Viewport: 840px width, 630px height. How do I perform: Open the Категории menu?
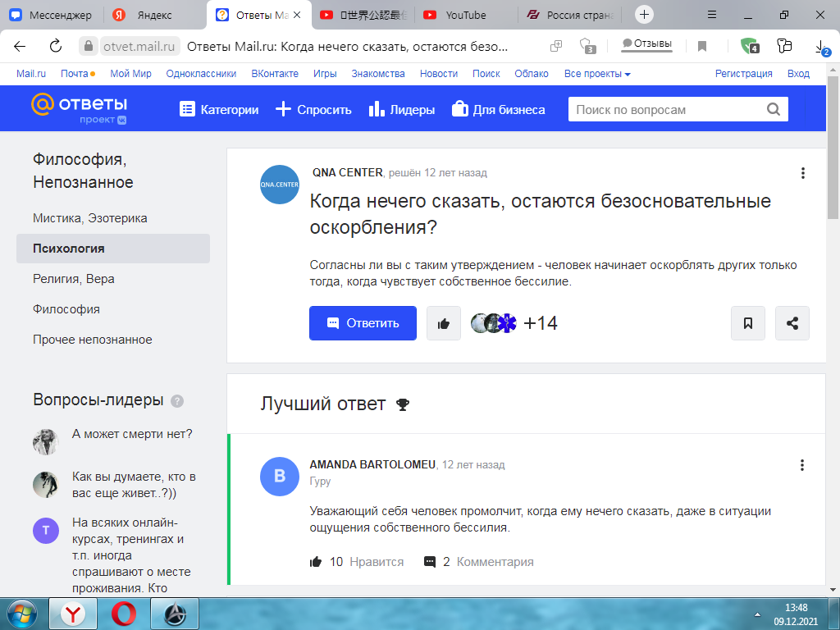(x=218, y=108)
